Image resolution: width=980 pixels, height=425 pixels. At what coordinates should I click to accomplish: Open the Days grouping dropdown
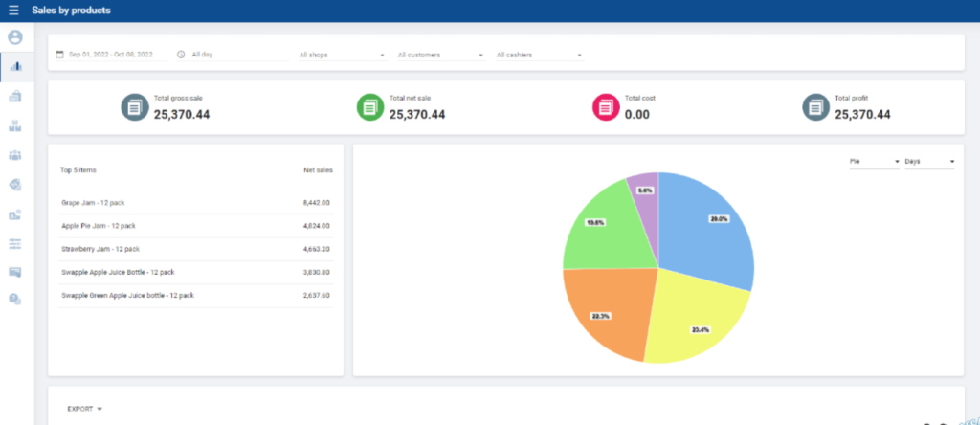929,162
